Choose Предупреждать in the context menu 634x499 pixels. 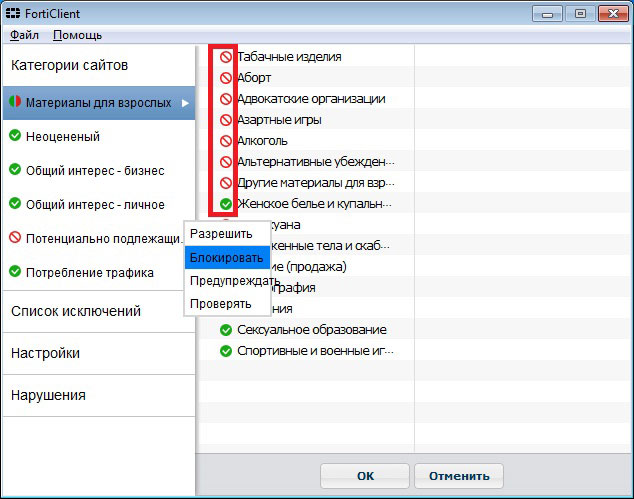227,281
